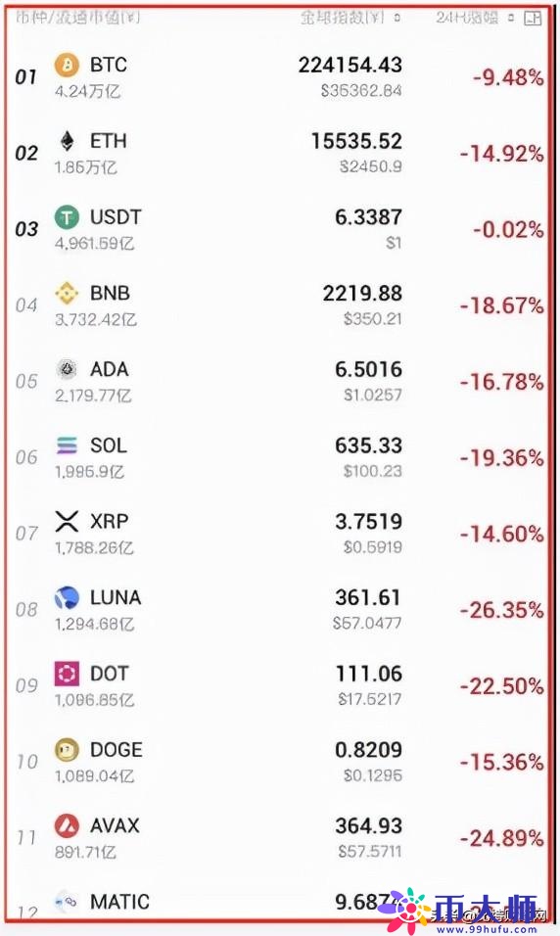Click the SOL Solana striped icon

coord(67,445)
